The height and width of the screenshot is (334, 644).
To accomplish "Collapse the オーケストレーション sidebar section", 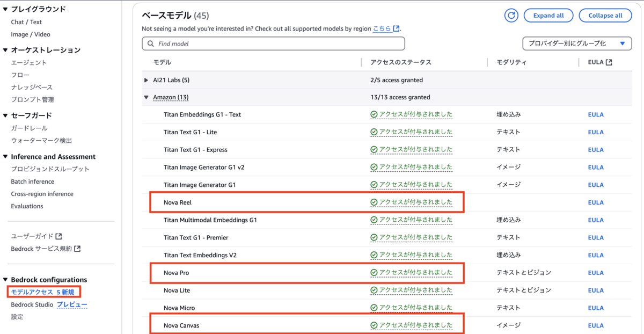I will pyautogui.click(x=5, y=50).
